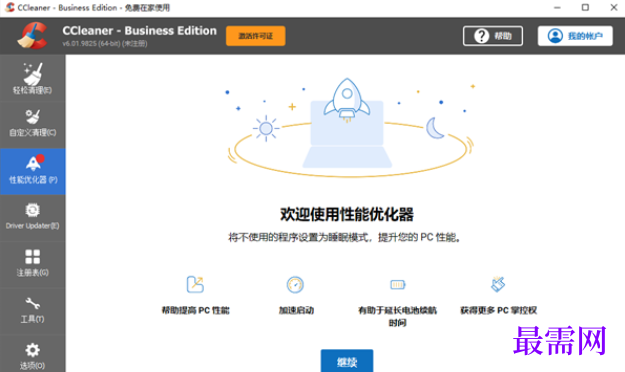Minimize the CCleaner window
This screenshot has height=372, width=625.
tap(557, 8)
